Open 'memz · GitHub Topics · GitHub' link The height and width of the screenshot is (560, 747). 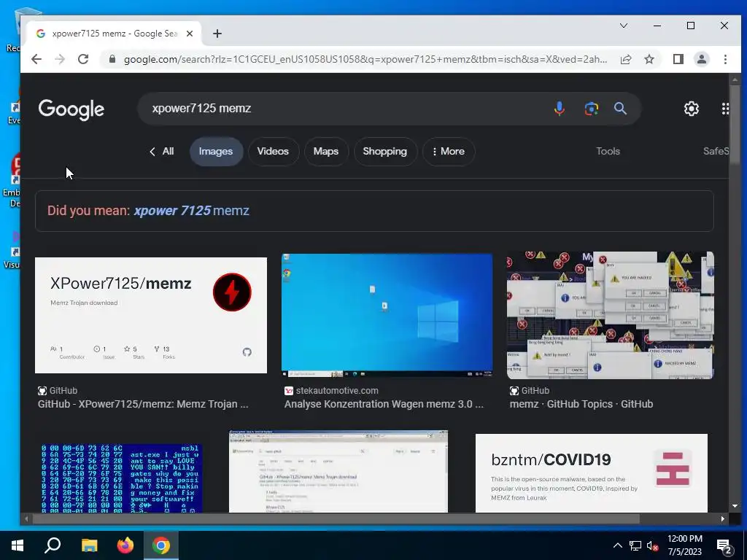[x=581, y=404]
